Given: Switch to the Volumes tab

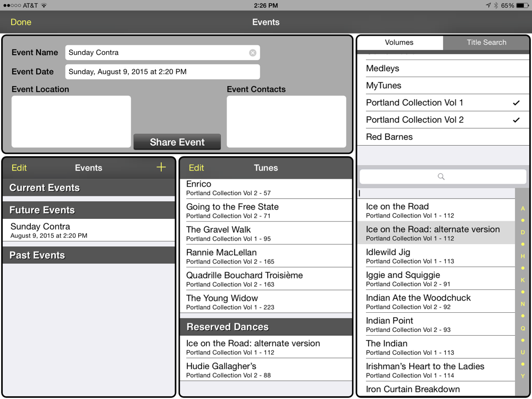Looking at the screenshot, I should point(400,43).
